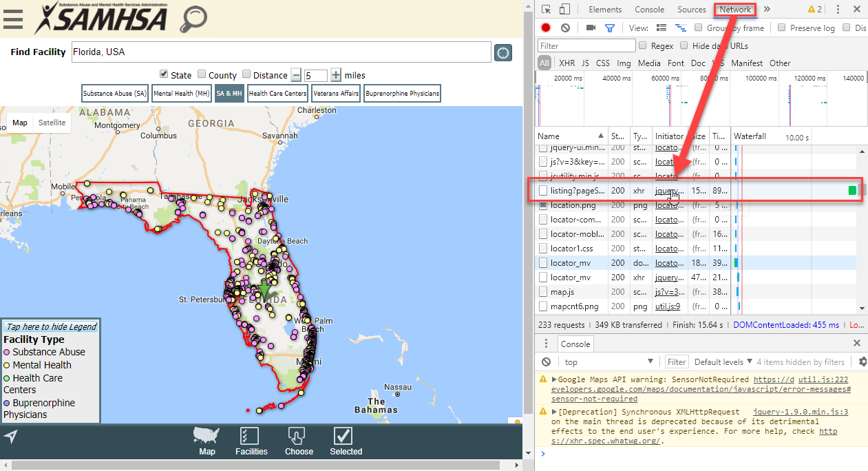The height and width of the screenshot is (471, 868).
Task: Switch to large request rows view
Action: [661, 28]
